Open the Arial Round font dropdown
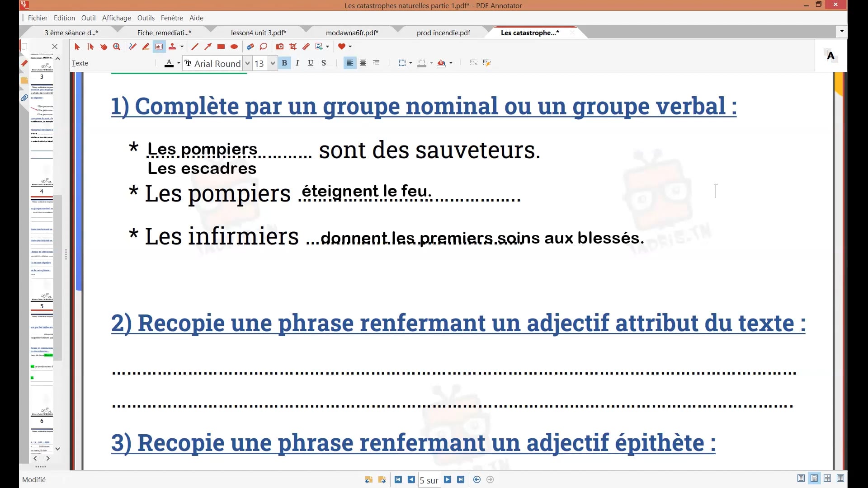Image resolution: width=868 pixels, height=488 pixels. [x=247, y=63]
